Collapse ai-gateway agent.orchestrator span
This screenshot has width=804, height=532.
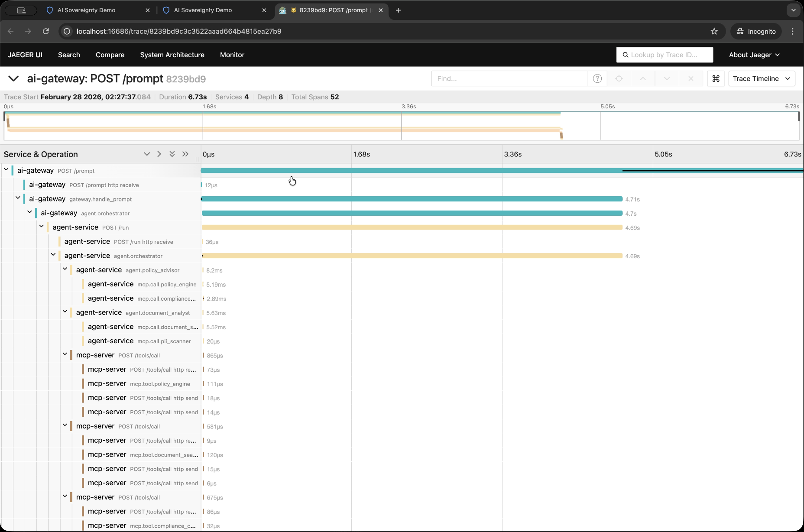click(29, 212)
